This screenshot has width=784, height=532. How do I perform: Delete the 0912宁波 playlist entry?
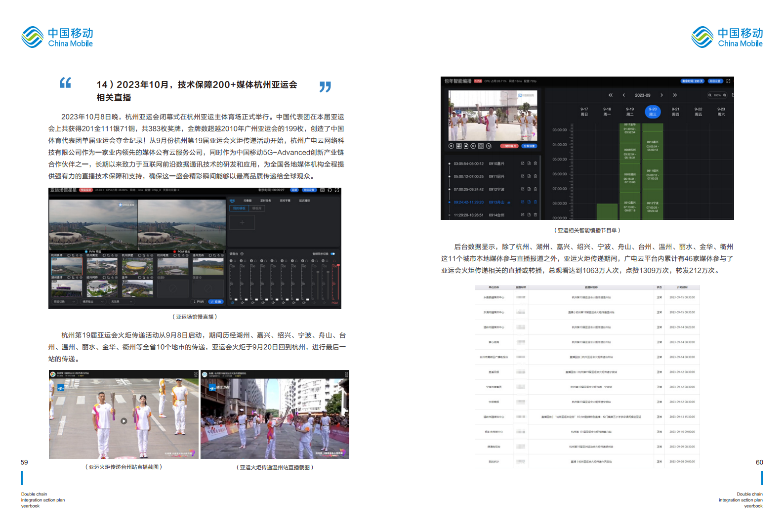click(536, 189)
